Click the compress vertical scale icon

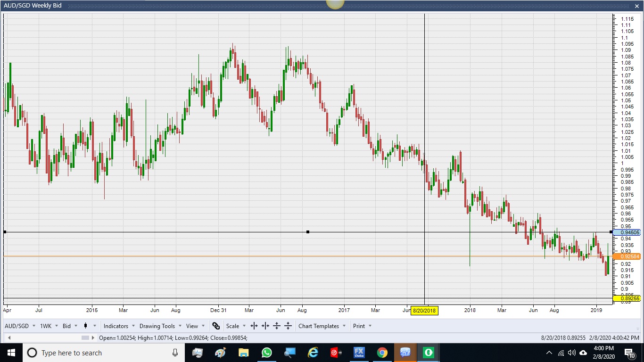tap(288, 326)
